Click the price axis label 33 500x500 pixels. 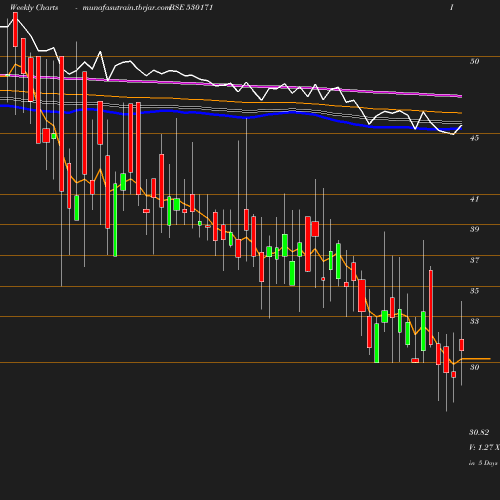474,321
